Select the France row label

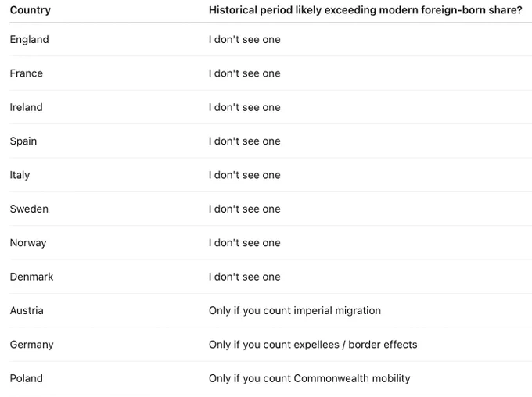(26, 73)
